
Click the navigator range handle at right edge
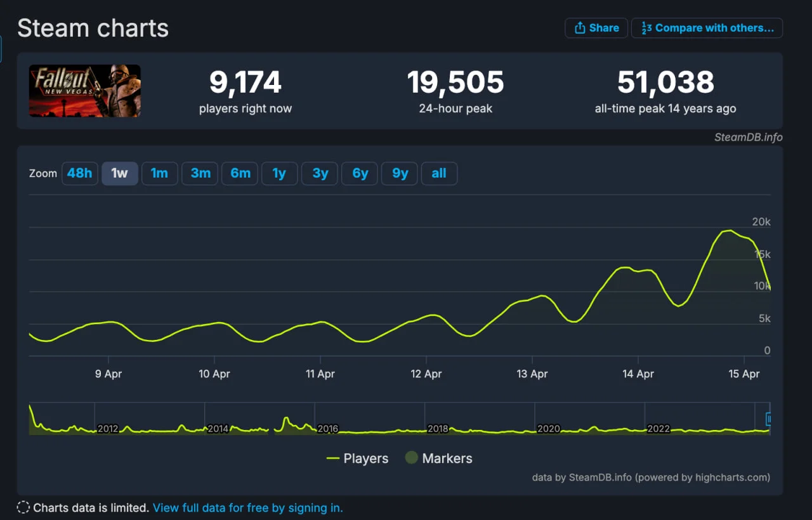pos(769,419)
